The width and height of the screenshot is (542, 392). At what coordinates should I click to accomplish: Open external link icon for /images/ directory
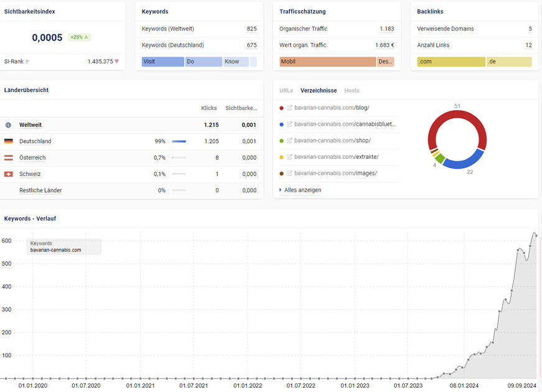[x=289, y=174]
